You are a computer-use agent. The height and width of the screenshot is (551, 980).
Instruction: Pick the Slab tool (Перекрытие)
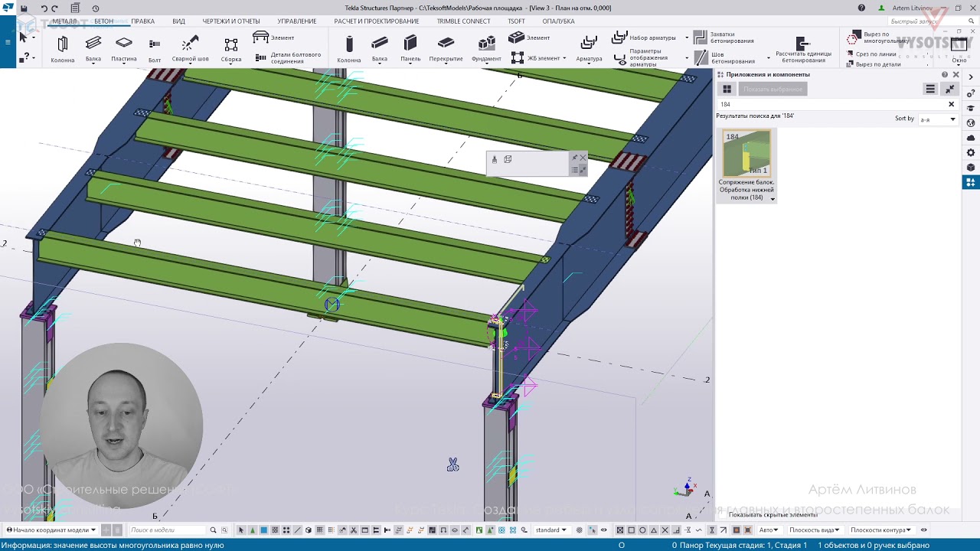pyautogui.click(x=446, y=48)
